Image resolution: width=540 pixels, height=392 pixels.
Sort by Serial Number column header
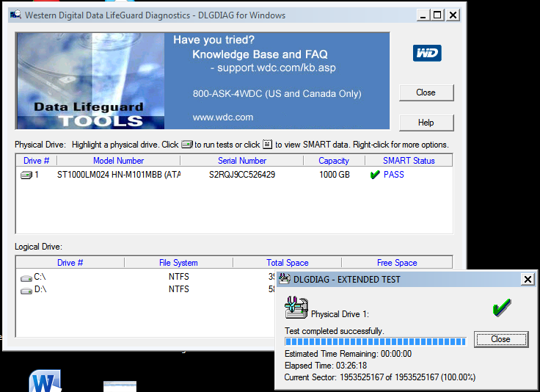tap(242, 161)
